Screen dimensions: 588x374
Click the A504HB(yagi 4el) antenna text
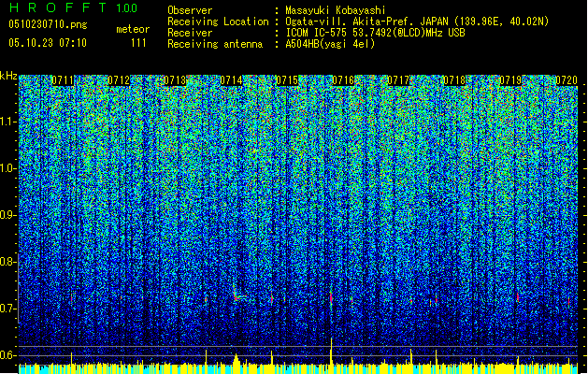click(330, 44)
